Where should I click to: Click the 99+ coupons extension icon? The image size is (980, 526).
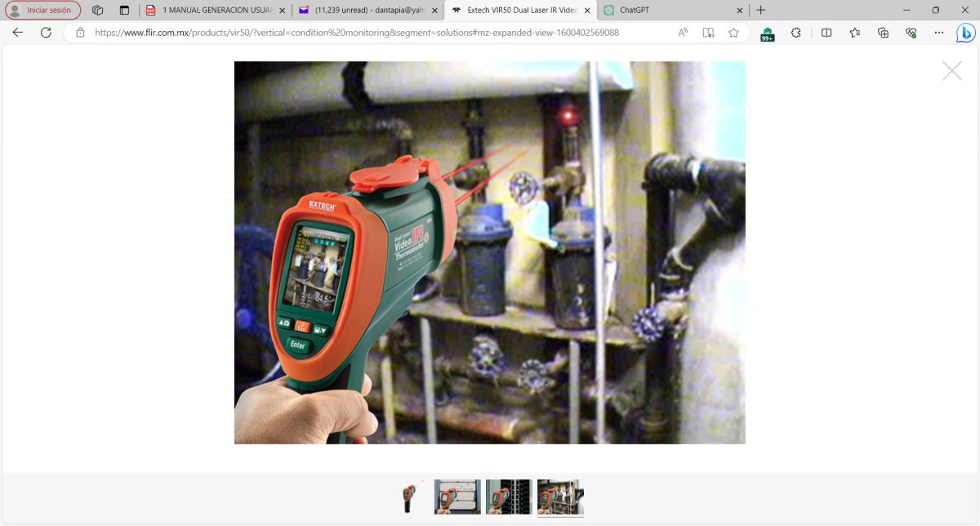(x=768, y=33)
